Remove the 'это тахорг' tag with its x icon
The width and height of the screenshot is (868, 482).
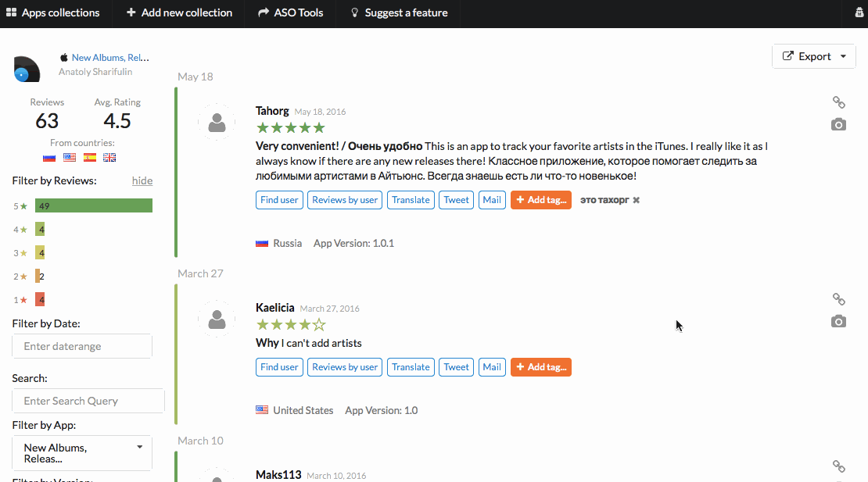(636, 200)
